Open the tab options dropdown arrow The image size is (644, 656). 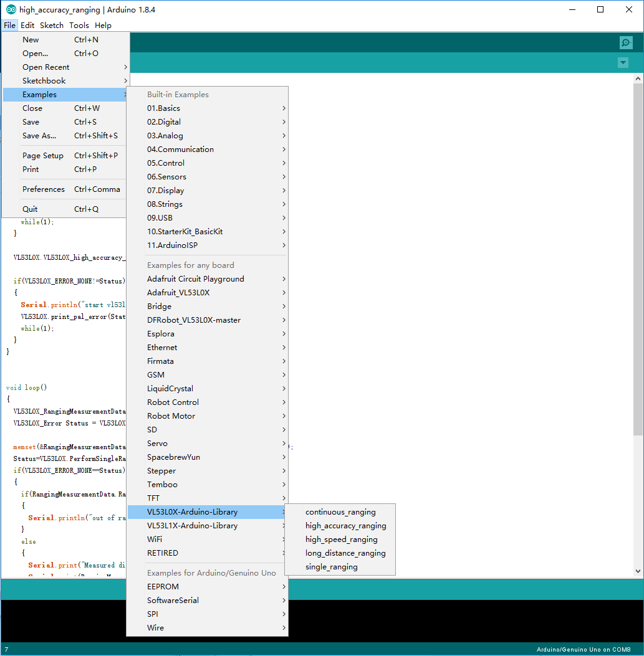(623, 63)
